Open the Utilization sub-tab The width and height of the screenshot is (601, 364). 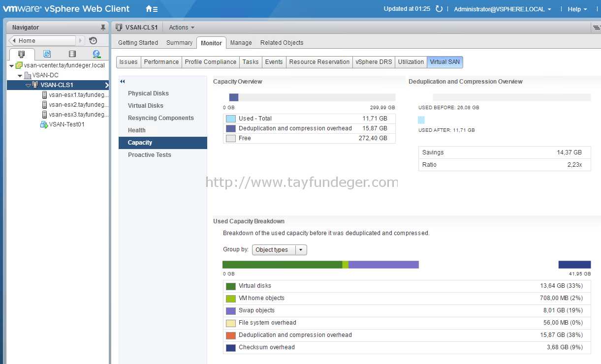tap(411, 62)
